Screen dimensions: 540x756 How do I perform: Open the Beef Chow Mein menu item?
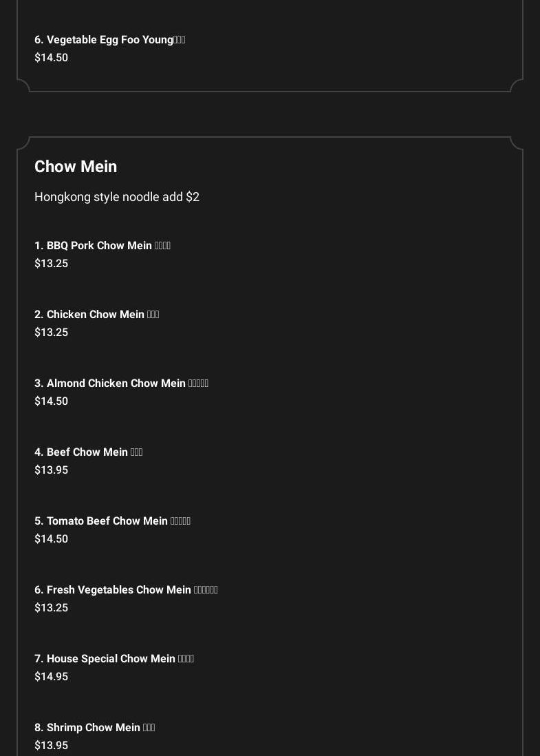88,452
